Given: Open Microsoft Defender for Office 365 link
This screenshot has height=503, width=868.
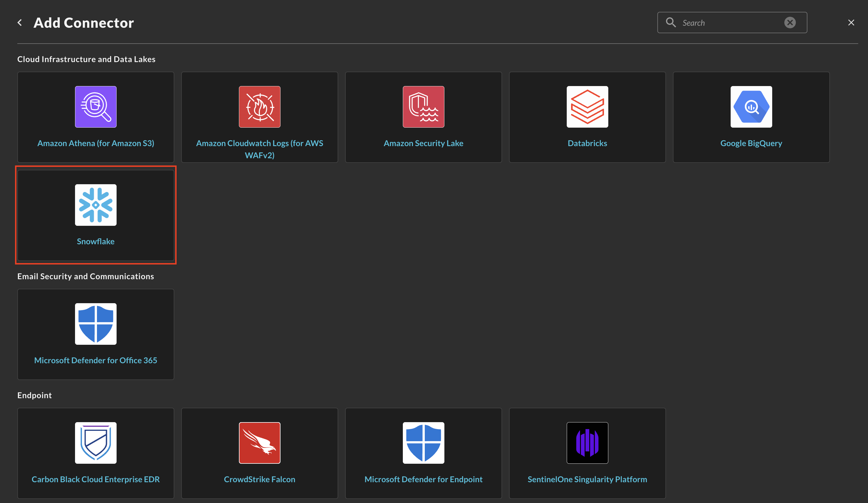Looking at the screenshot, I should (x=96, y=361).
